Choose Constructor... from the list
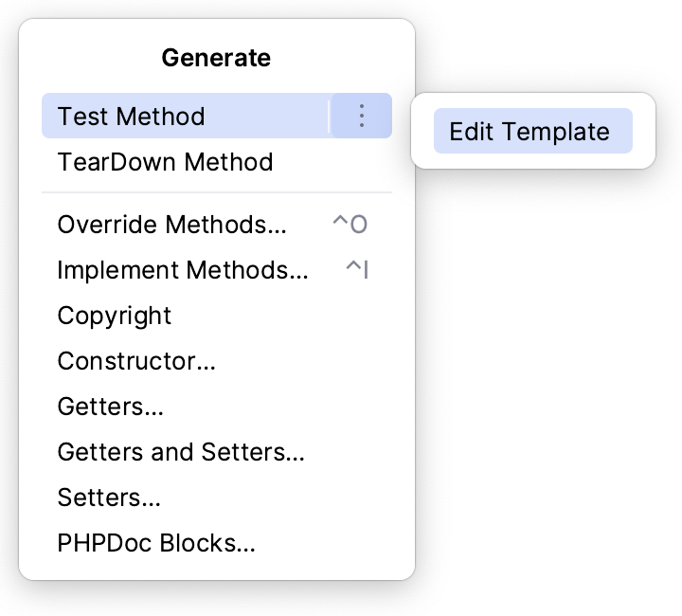 click(x=136, y=361)
